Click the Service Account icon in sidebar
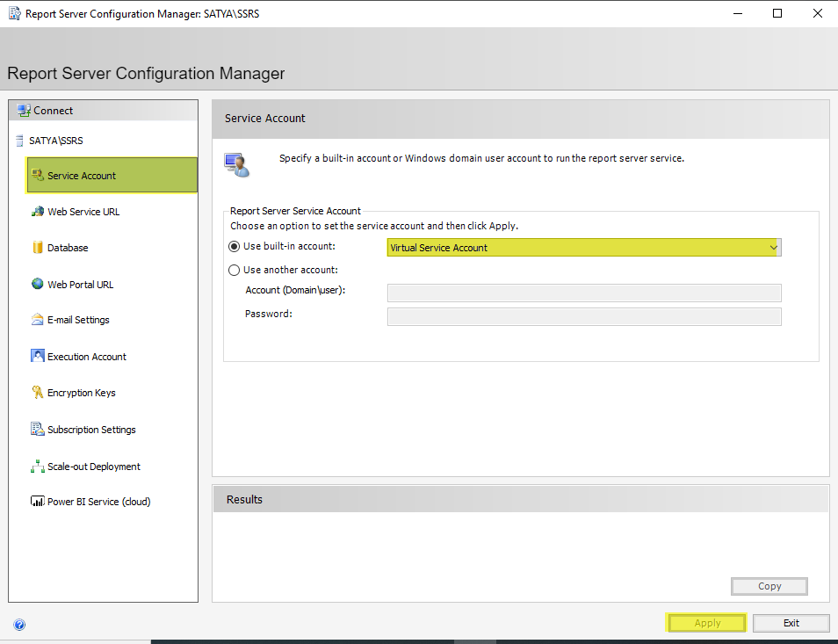 pos(37,176)
